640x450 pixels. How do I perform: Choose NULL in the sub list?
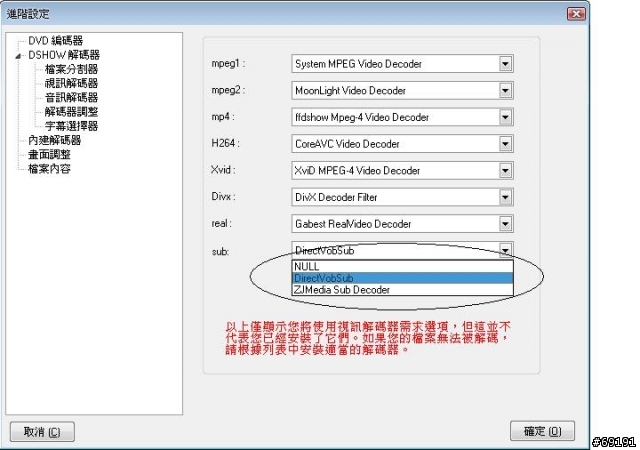pos(402,266)
